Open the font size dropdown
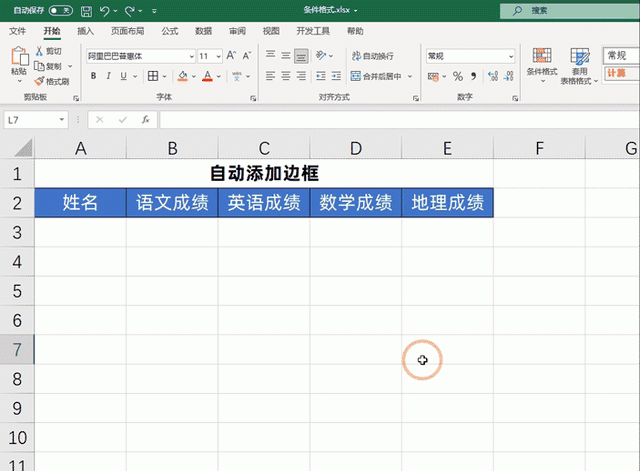The width and height of the screenshot is (640, 471). tap(218, 56)
